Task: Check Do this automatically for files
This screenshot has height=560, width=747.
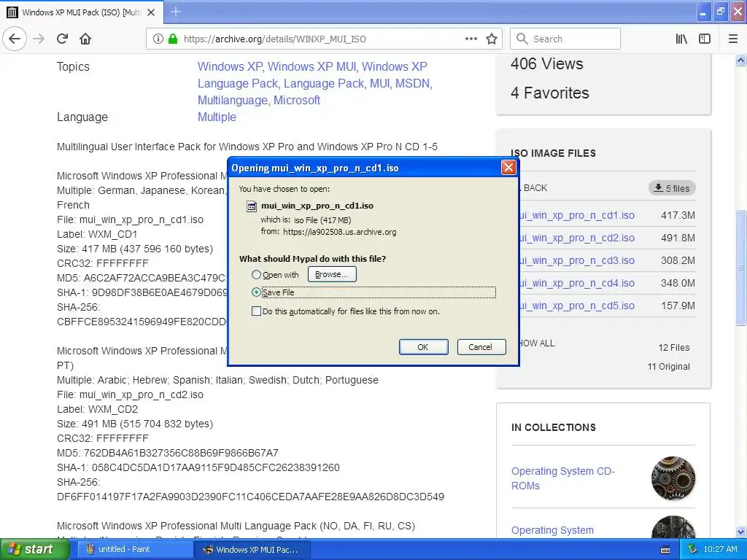Action: 256,311
